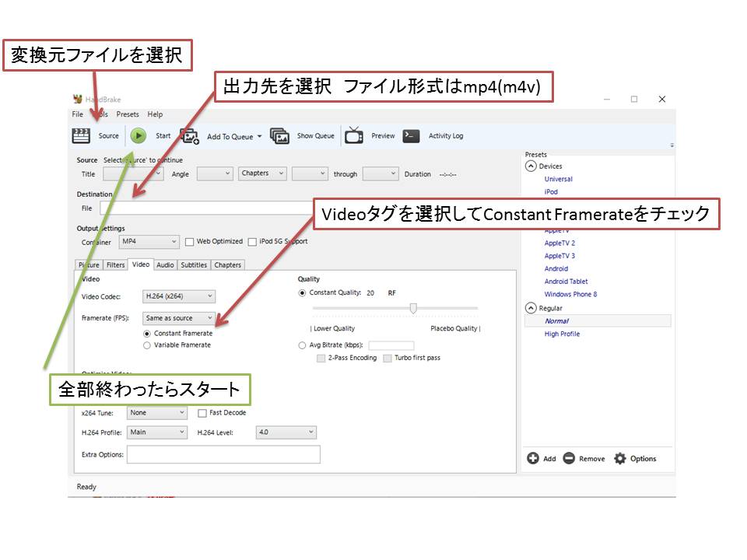This screenshot has width=747, height=560.
Task: Click the Activity Log terminal icon
Action: 411,136
